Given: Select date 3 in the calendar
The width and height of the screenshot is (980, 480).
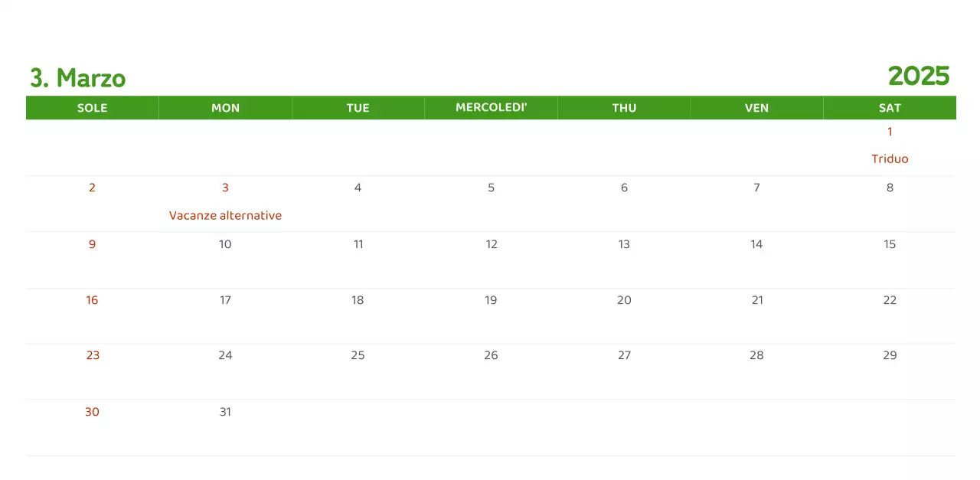Looking at the screenshot, I should (x=225, y=188).
